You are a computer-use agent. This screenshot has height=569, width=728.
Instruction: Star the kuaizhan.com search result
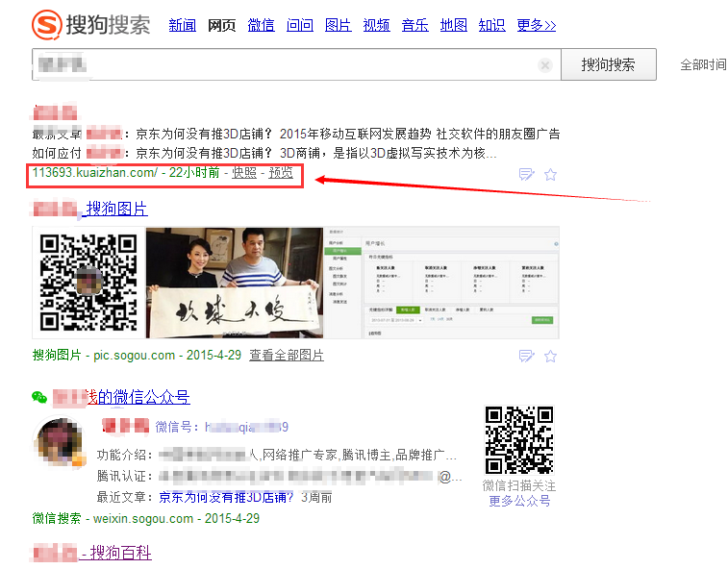(551, 174)
